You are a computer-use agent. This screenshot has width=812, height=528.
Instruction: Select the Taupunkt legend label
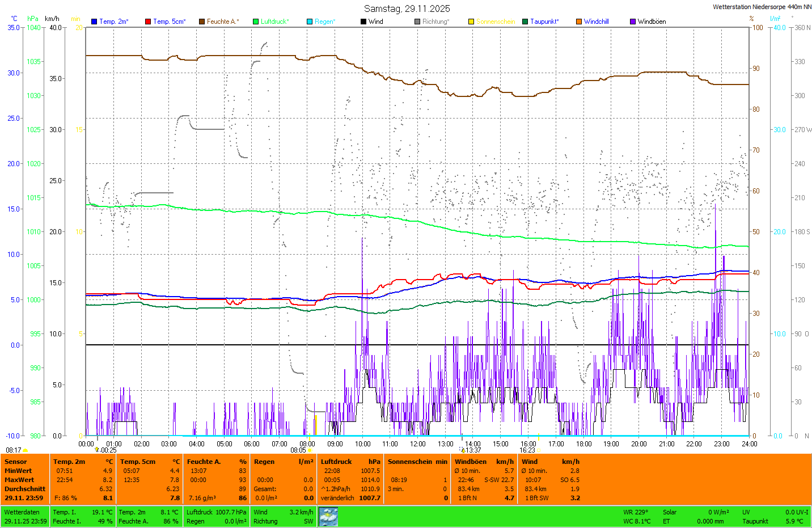[x=544, y=22]
